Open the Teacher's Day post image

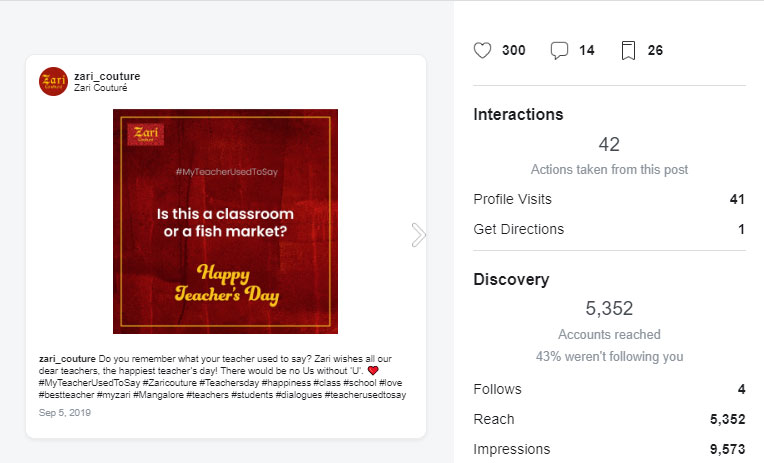click(225, 221)
